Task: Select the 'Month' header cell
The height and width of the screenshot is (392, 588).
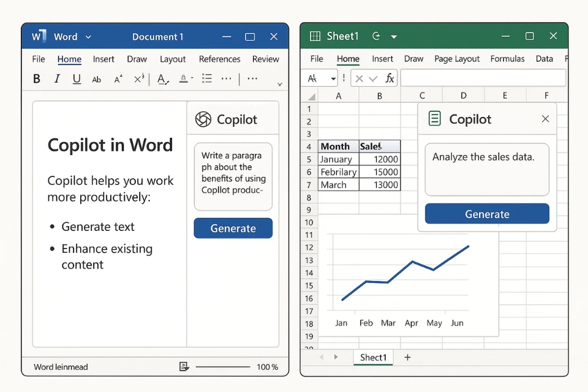Action: (339, 146)
